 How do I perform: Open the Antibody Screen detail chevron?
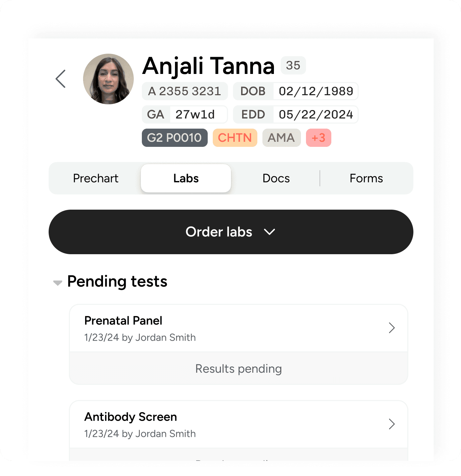tap(392, 424)
